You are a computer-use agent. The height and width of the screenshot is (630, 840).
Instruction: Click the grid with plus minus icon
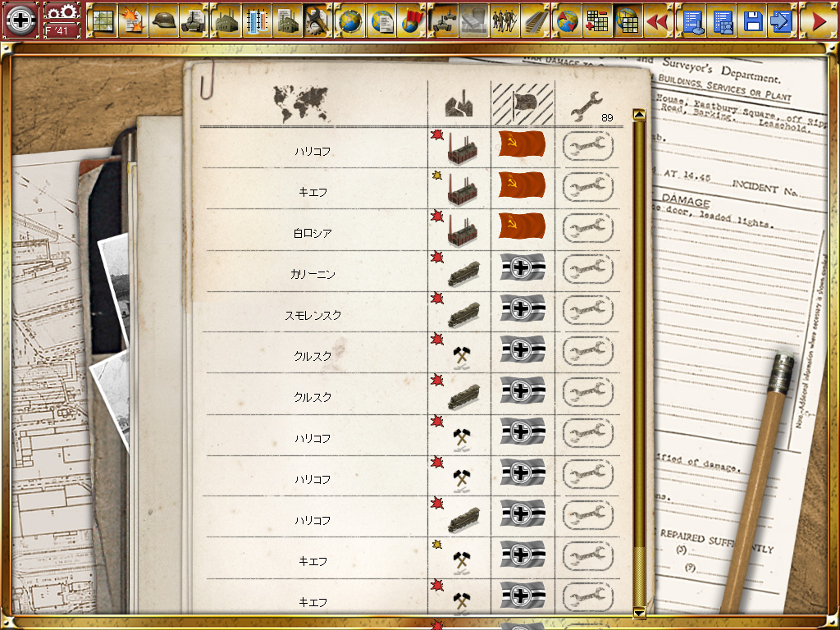pos(598,21)
